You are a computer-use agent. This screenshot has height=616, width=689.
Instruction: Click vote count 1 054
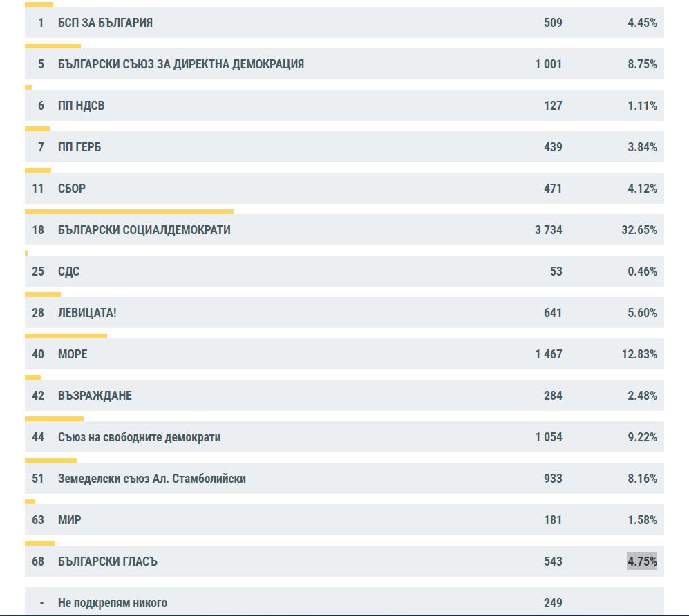tap(549, 437)
